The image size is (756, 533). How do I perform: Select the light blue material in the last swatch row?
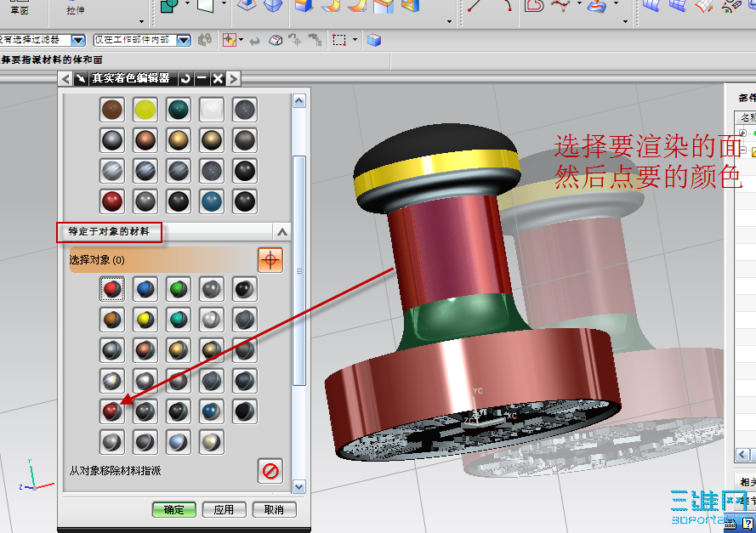click(x=179, y=442)
